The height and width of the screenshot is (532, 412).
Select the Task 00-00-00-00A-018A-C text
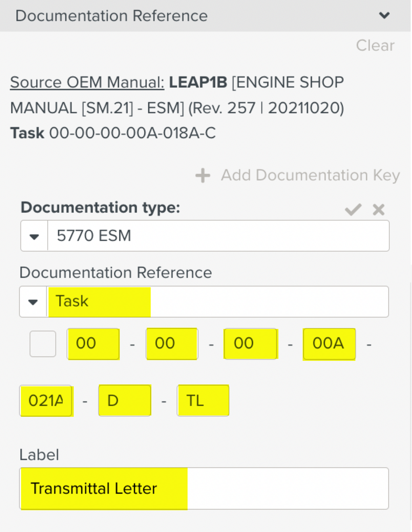coord(113,133)
